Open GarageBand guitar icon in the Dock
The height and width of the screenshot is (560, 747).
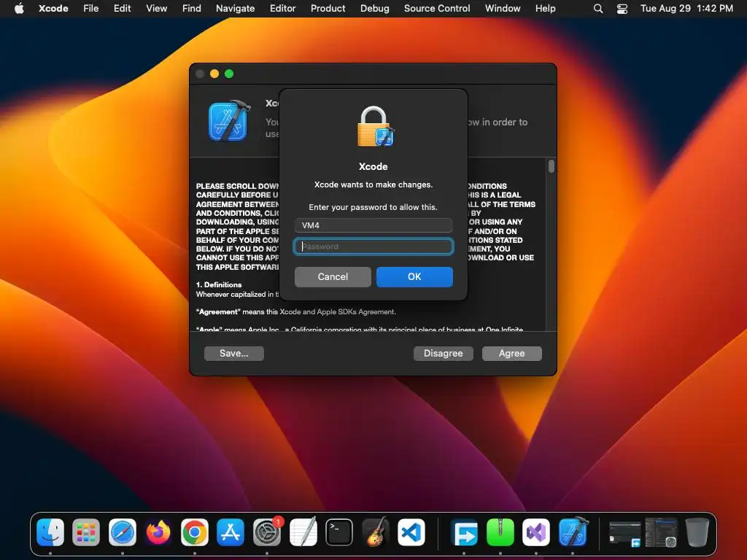pyautogui.click(x=375, y=532)
